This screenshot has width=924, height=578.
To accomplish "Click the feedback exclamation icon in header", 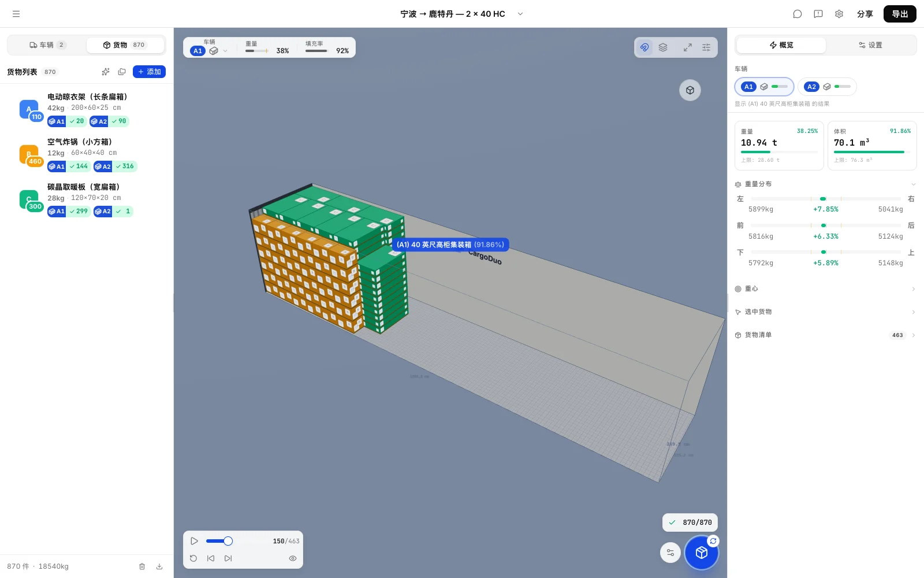I will [x=818, y=14].
